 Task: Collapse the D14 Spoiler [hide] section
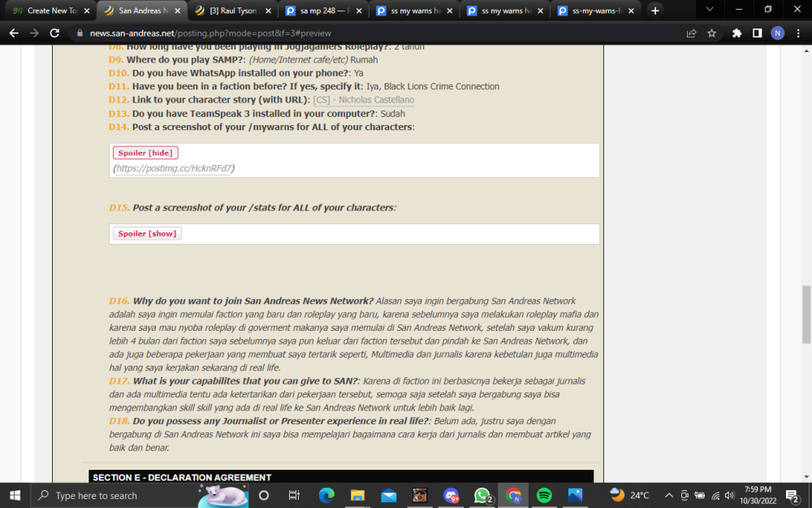click(145, 153)
